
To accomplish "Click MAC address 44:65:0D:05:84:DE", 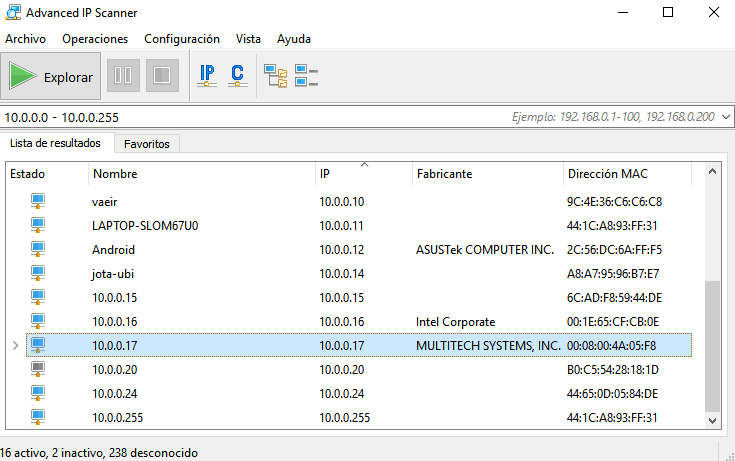I will point(613,393).
